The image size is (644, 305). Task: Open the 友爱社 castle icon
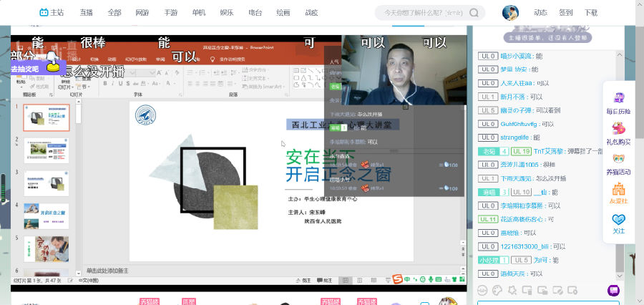pos(618,193)
